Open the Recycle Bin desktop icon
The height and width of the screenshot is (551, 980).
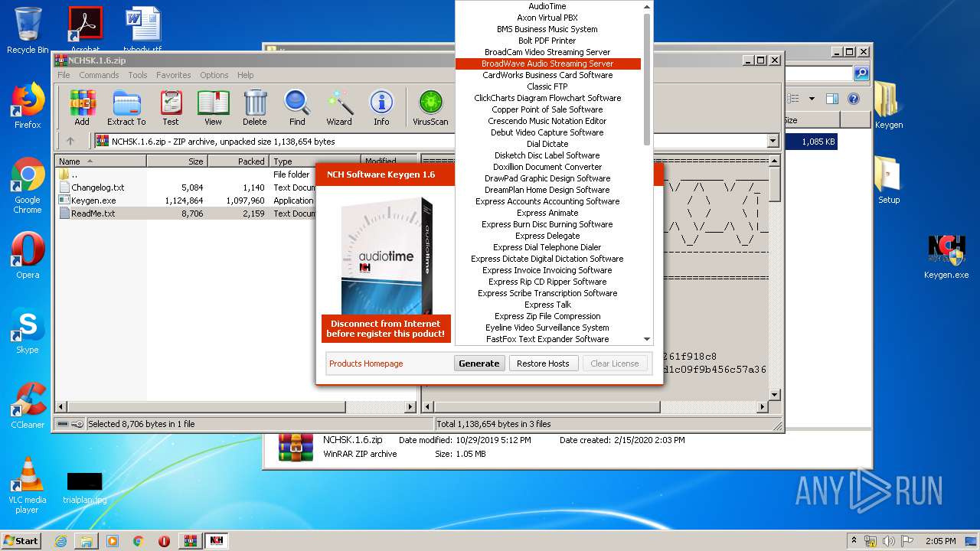(x=28, y=31)
